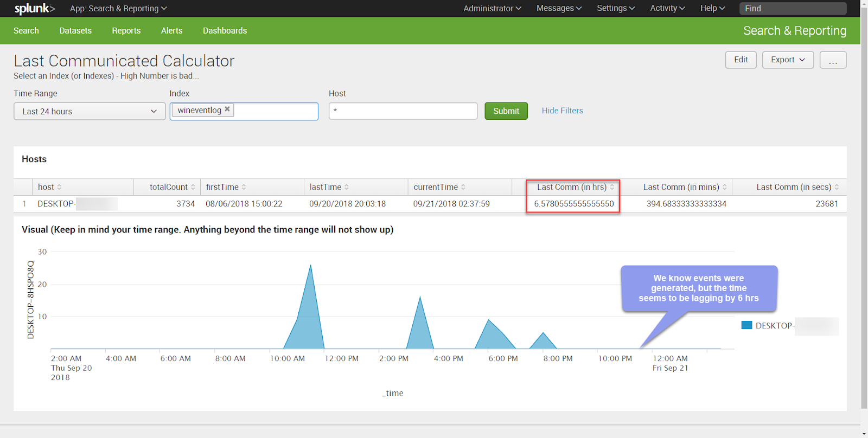The width and height of the screenshot is (868, 438).
Task: Sort by lastTime column arrows
Action: coord(347,187)
